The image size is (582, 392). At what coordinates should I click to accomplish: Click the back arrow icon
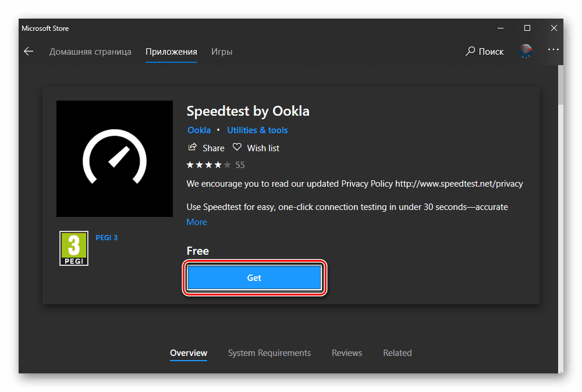click(x=29, y=52)
